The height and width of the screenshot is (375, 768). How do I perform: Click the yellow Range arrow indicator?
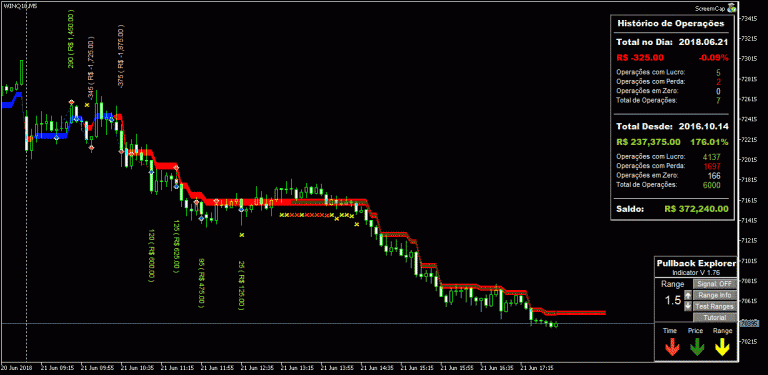point(722,348)
